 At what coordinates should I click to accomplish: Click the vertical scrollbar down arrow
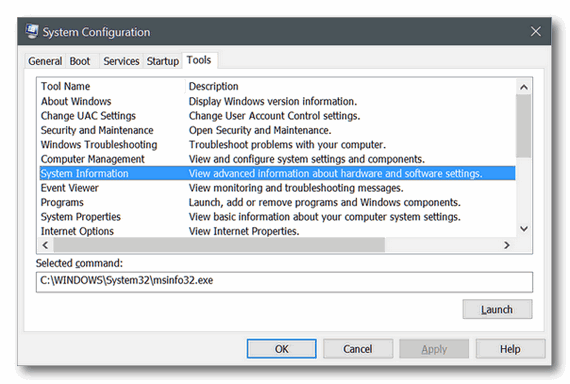tap(524, 229)
